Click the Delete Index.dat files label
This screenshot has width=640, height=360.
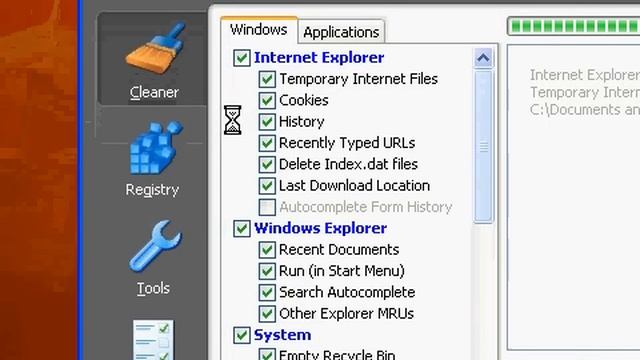point(348,164)
